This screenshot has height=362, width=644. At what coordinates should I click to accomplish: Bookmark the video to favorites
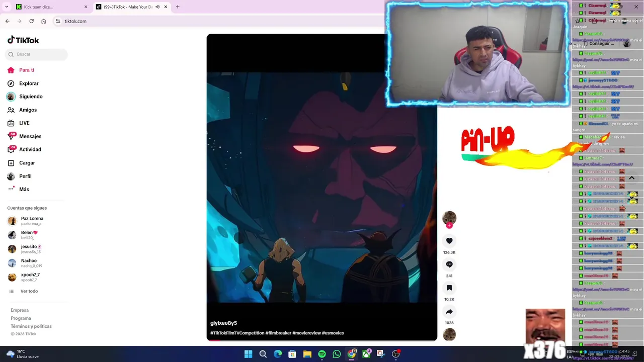[449, 288]
